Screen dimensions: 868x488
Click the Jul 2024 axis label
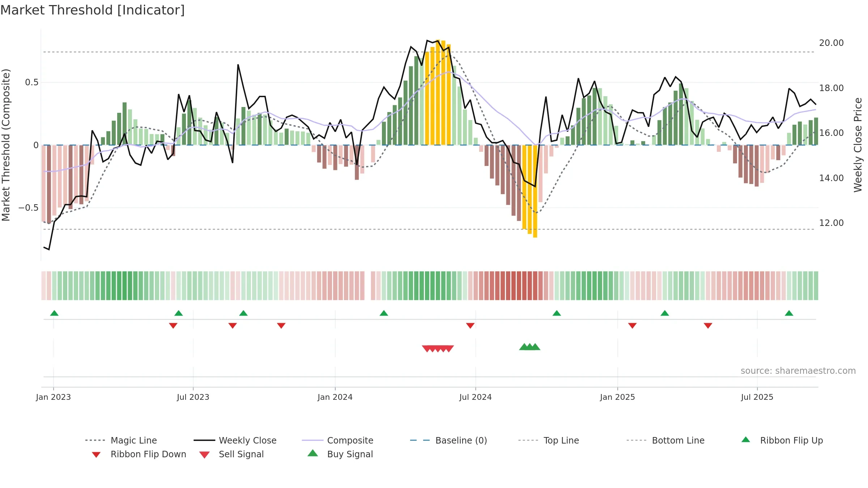pyautogui.click(x=476, y=397)
